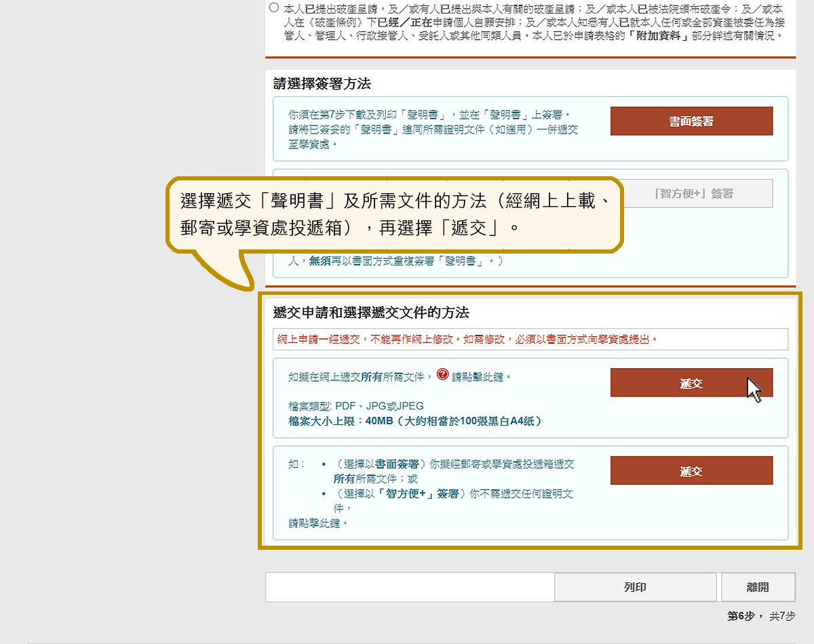Click the 選擇以「智方便+」簽署 bullet point text
This screenshot has height=644, width=814.
pos(453,500)
